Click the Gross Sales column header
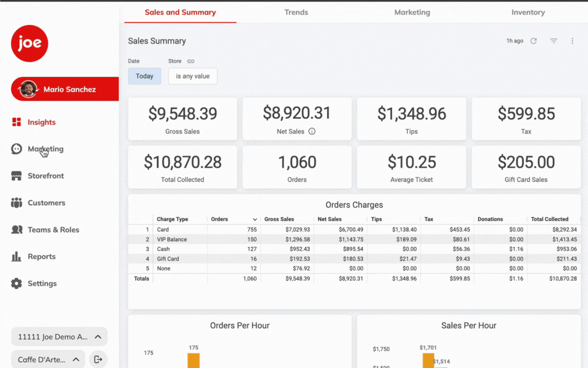 (279, 219)
